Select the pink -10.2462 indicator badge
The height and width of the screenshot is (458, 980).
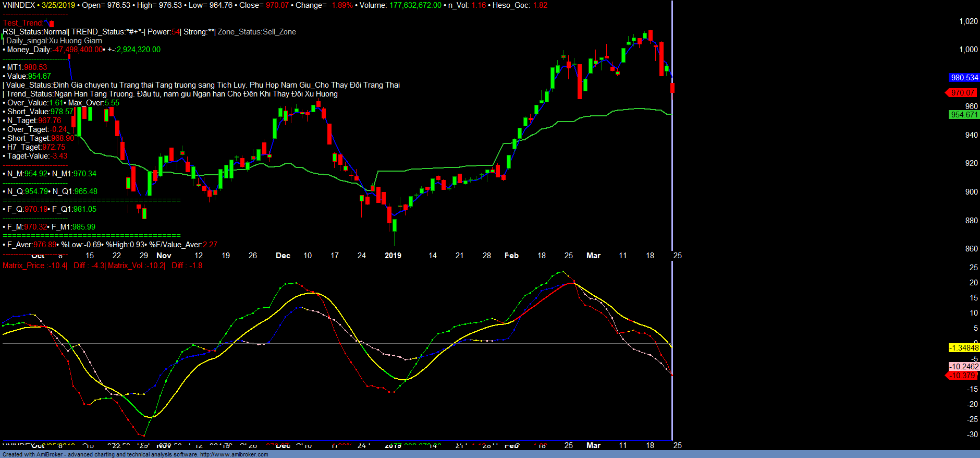click(964, 367)
